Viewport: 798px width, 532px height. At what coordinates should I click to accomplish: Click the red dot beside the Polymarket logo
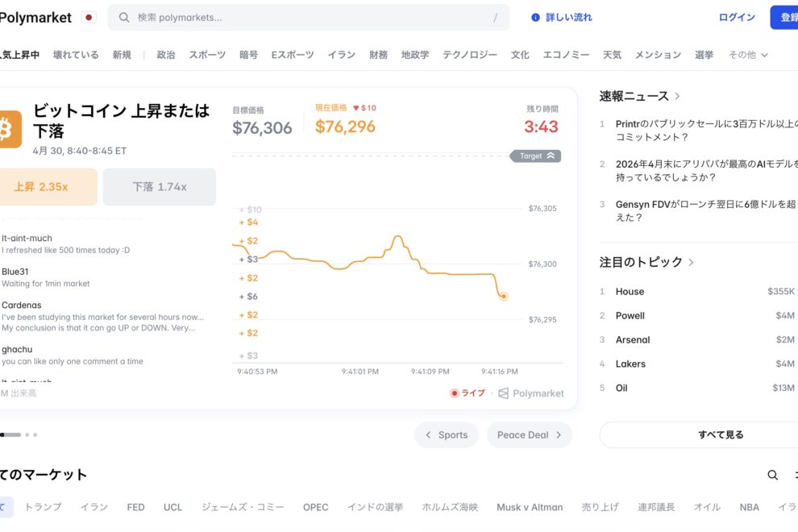tap(89, 16)
